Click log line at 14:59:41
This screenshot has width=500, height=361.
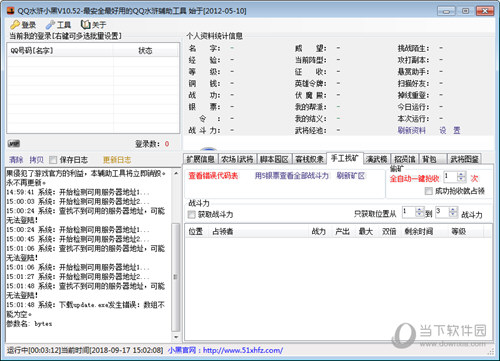click(x=78, y=192)
